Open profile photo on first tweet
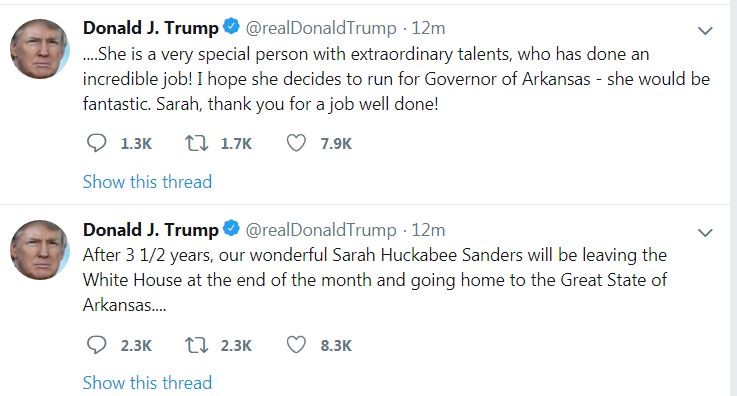The width and height of the screenshot is (737, 396). (39, 48)
